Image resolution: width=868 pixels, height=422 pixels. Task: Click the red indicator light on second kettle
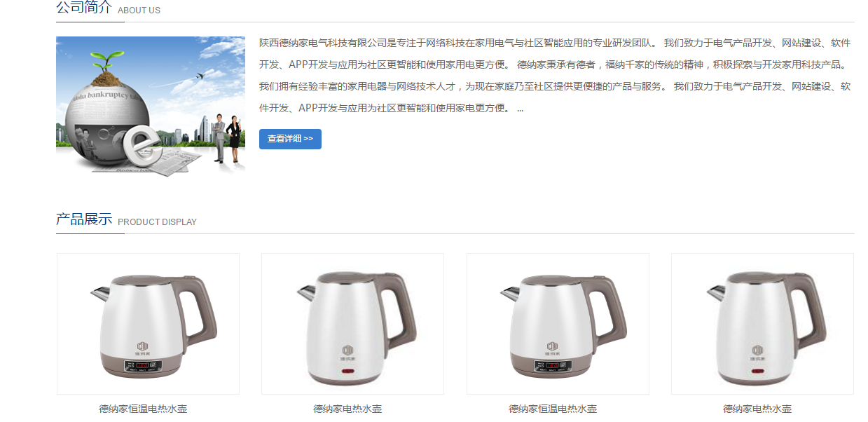click(347, 369)
